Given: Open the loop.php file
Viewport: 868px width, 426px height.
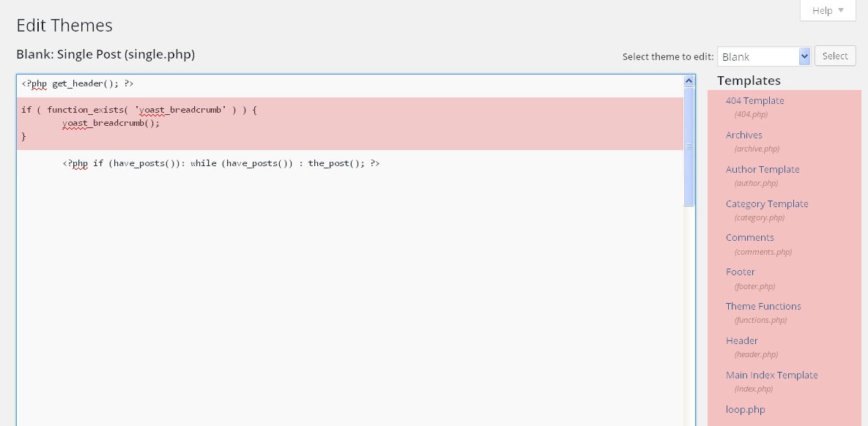Looking at the screenshot, I should [745, 410].
